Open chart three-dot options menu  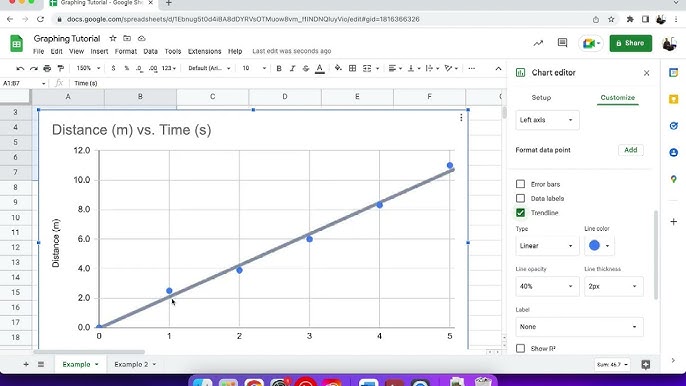pyautogui.click(x=461, y=118)
